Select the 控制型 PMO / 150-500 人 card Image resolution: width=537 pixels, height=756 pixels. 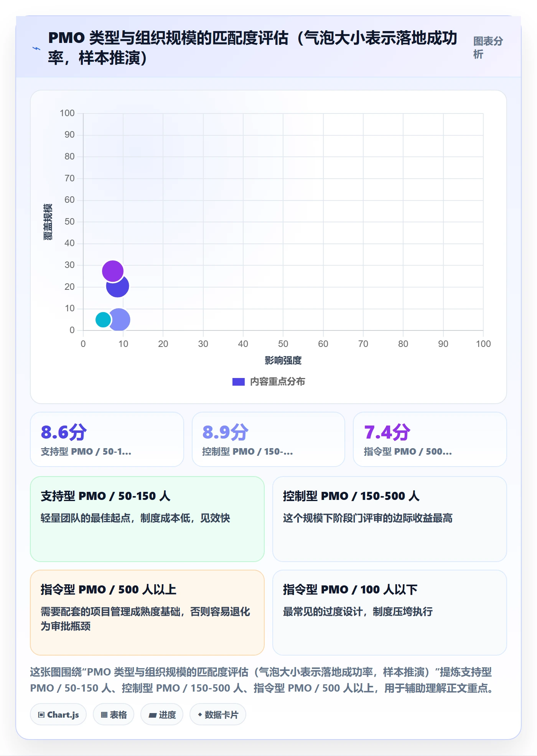(x=390, y=519)
